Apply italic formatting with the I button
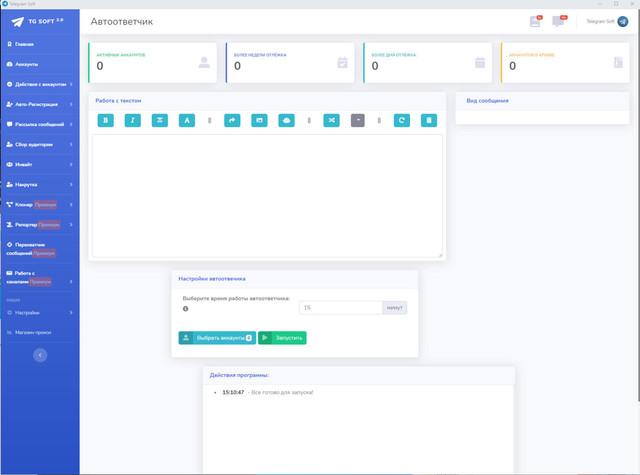Screen dimensions: 640x475 tap(133, 120)
